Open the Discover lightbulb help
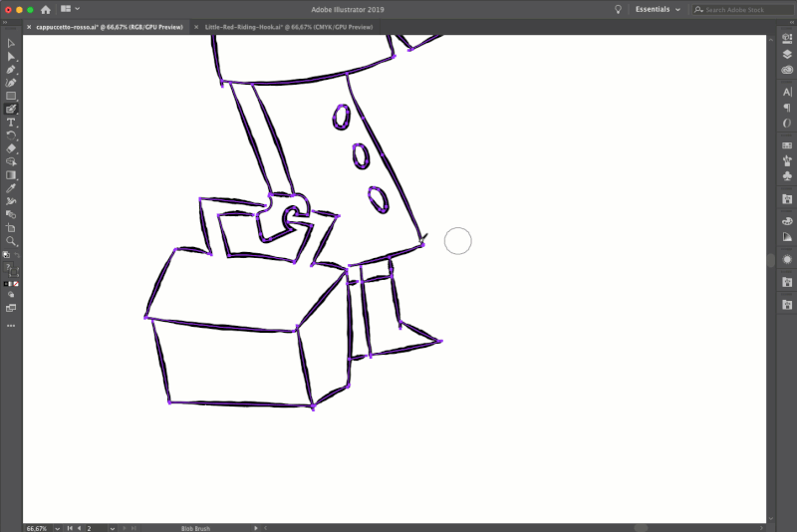Screen dimensions: 797x532 (618, 9)
